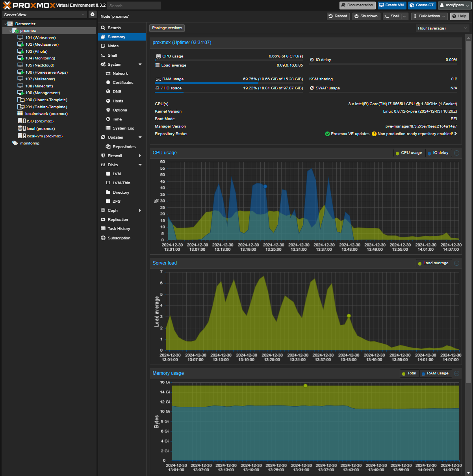This screenshot has height=476, width=473.
Task: Click the round tool icon in Memory usage panel header
Action: [x=457, y=373]
